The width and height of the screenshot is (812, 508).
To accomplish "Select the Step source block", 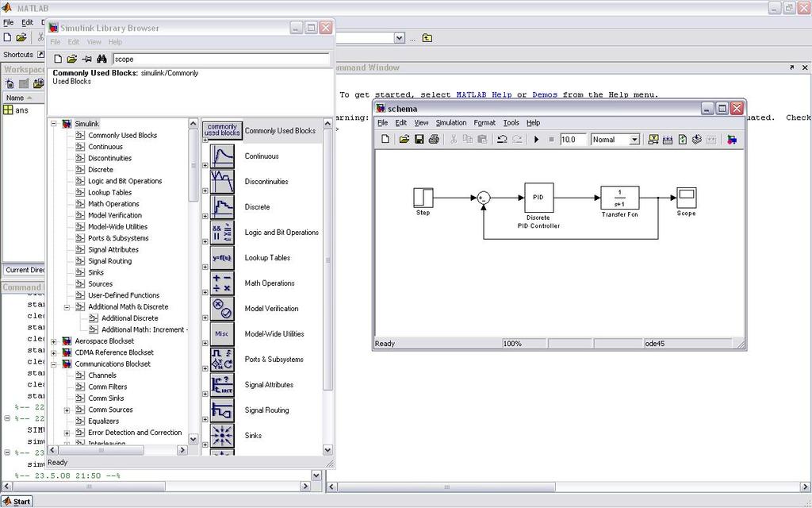I will (x=423, y=198).
